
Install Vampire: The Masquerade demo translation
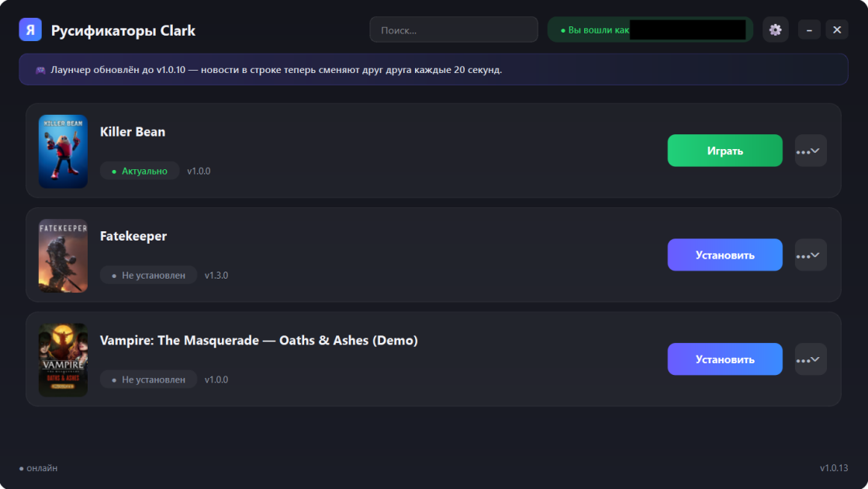coord(724,359)
